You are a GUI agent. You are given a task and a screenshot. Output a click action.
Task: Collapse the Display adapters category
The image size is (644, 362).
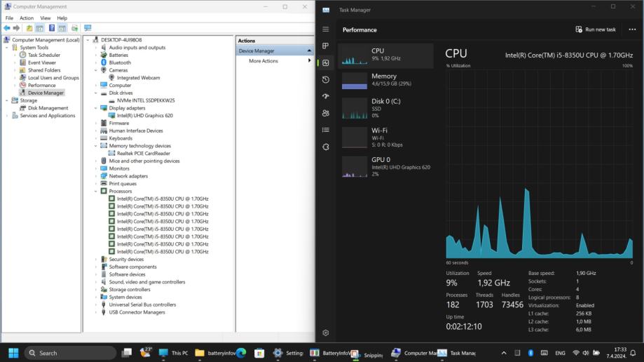[x=96, y=108]
